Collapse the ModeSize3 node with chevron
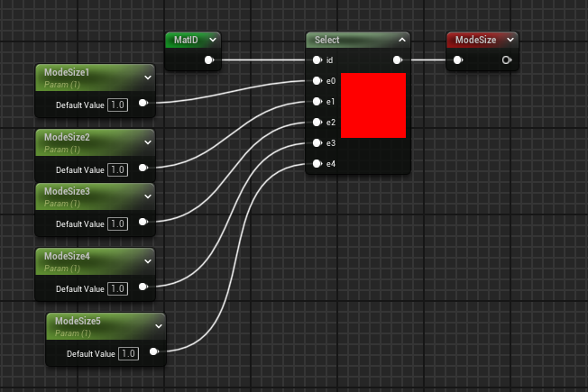 click(148, 196)
